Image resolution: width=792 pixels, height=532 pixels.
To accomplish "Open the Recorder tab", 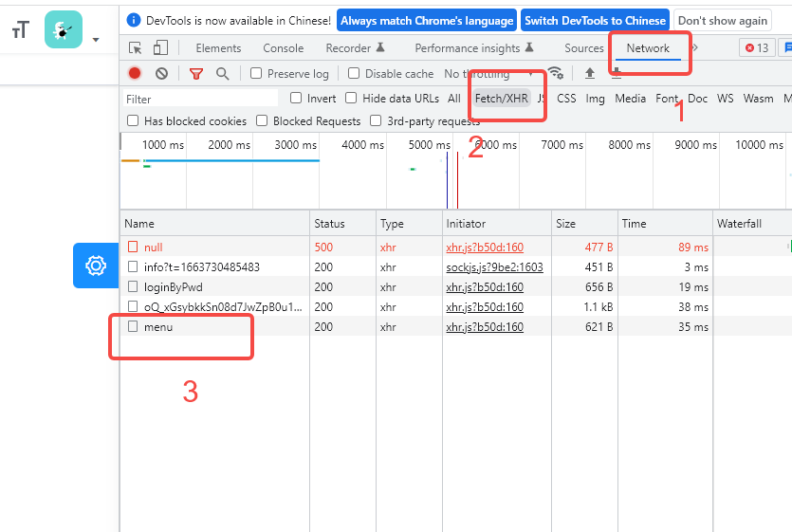I will 355,48.
